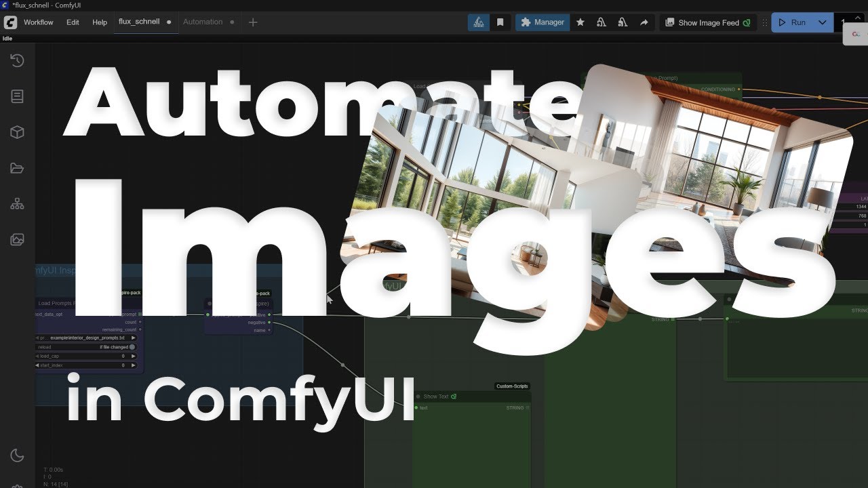Viewport: 868px width, 488px height.
Task: Click the share workflow arrow icon
Action: (x=643, y=22)
